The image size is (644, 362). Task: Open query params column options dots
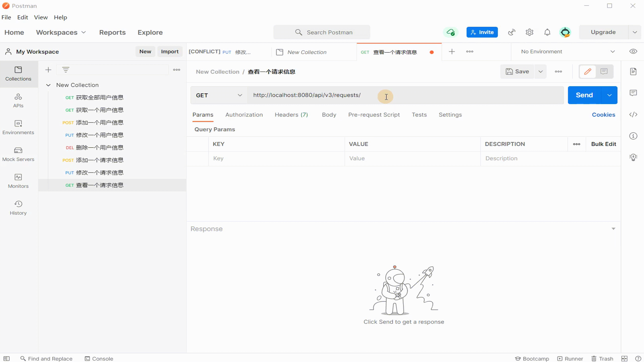577,144
